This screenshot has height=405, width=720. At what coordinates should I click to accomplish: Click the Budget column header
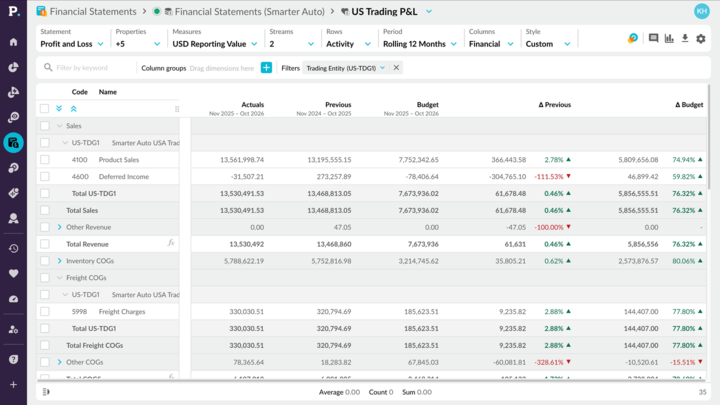428,105
